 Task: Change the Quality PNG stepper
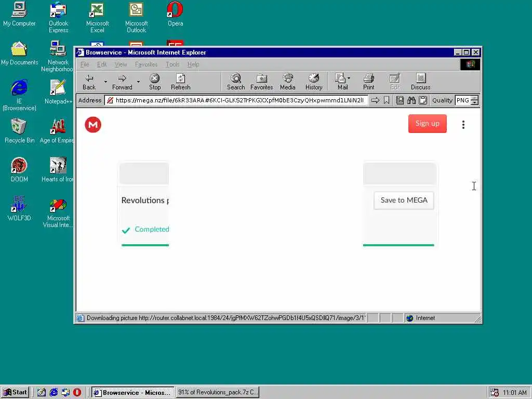tap(475, 100)
